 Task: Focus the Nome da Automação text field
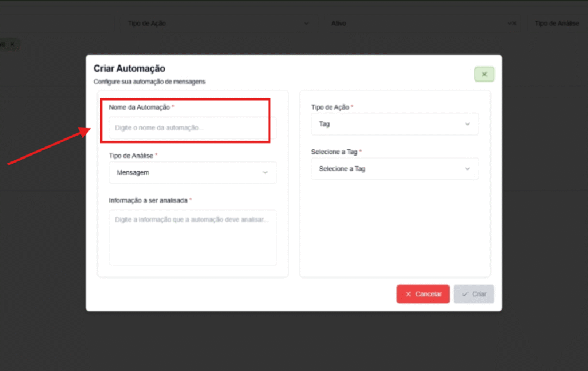point(192,127)
